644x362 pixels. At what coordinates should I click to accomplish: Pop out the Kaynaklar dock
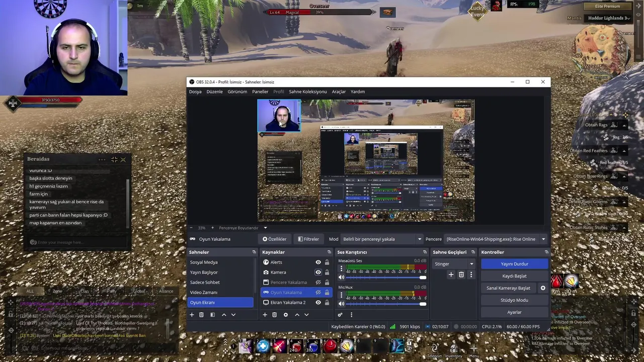(329, 252)
